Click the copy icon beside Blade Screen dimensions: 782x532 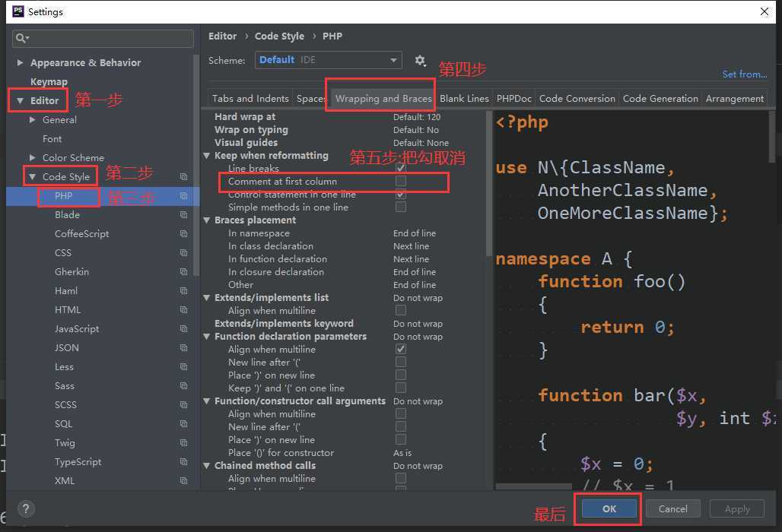tap(183, 214)
